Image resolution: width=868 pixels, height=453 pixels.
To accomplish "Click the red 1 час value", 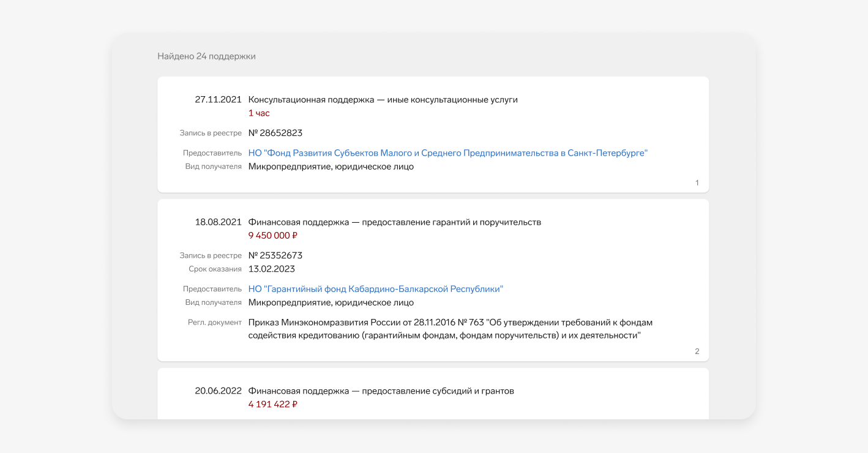I will tap(259, 113).
